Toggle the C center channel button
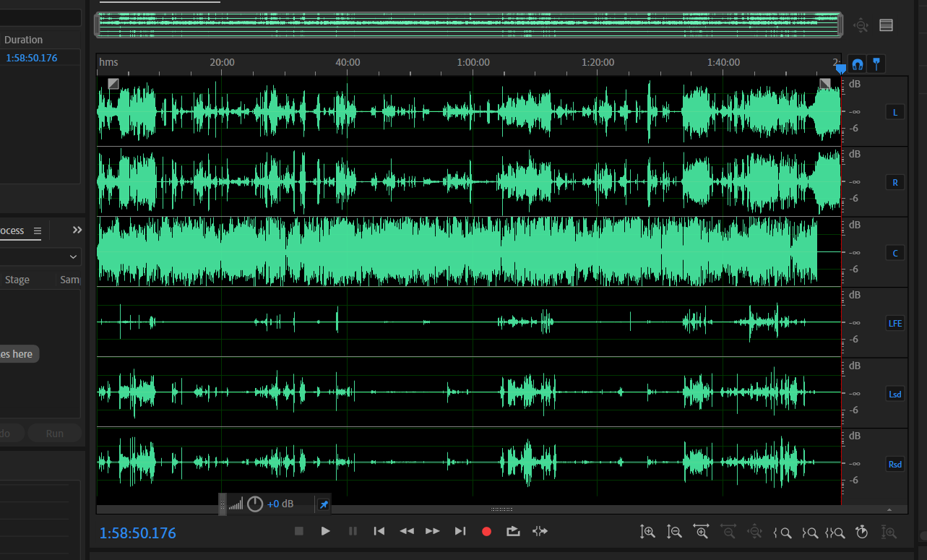927x560 pixels. [895, 253]
